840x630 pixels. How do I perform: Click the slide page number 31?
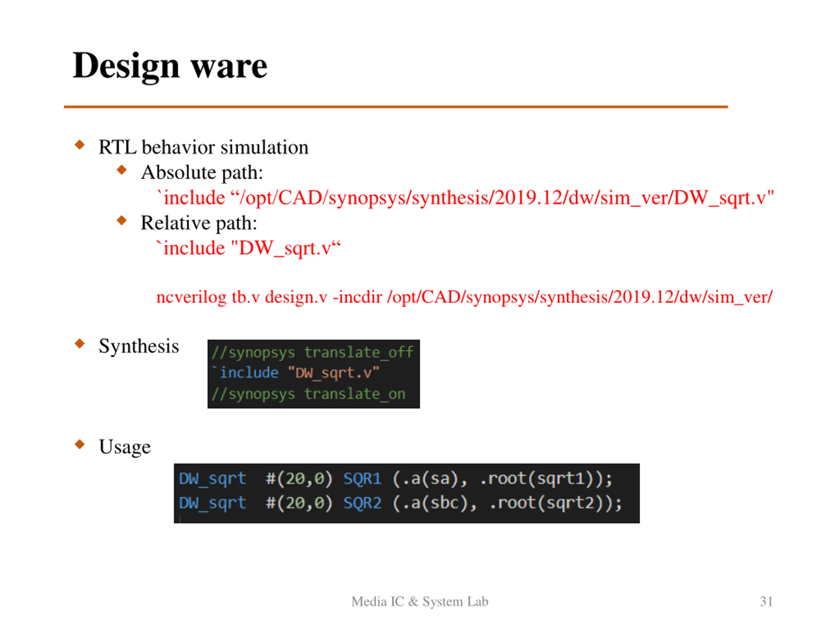[766, 602]
